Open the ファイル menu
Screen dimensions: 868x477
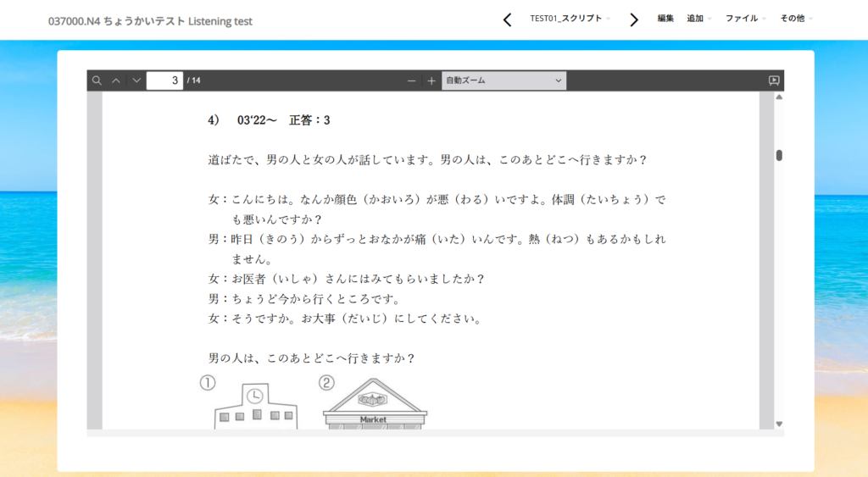click(745, 19)
